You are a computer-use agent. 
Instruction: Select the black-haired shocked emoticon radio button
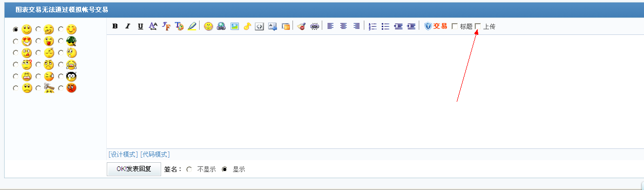click(61, 77)
